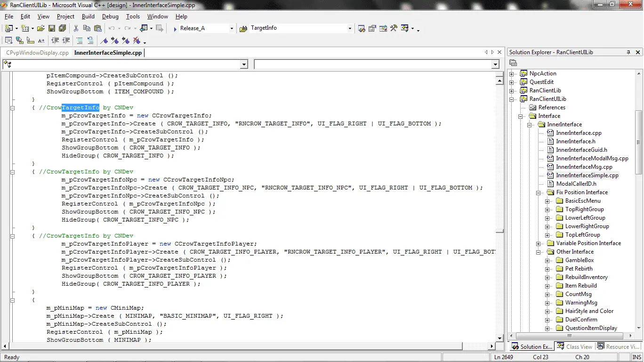Collapse the CrowTargetInfoPlayer code block outline toggle
This screenshot has height=362, width=644.
click(13, 236)
